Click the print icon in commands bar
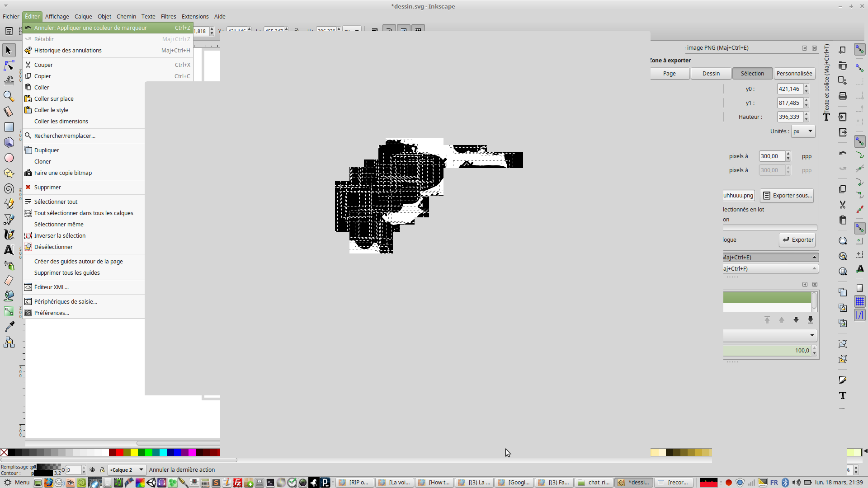Image resolution: width=868 pixels, height=488 pixels. pyautogui.click(x=842, y=96)
